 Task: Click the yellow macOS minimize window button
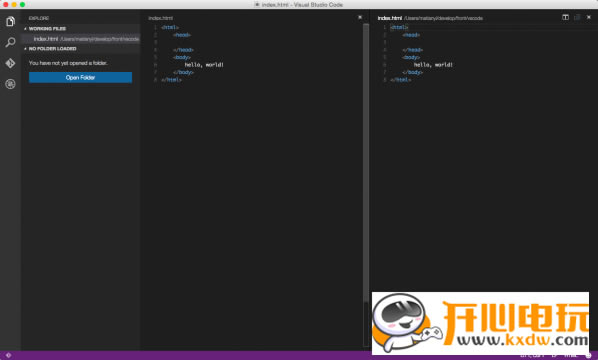(14, 5)
